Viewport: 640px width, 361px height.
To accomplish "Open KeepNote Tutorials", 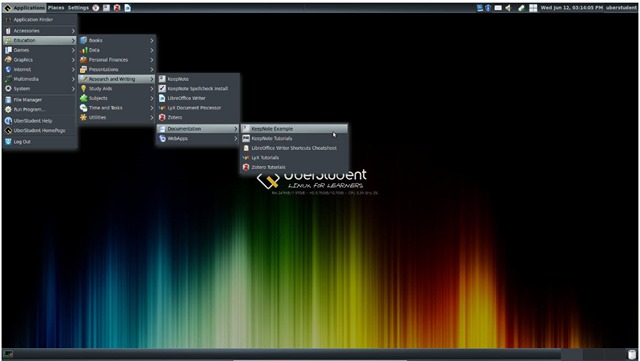I will coord(294,138).
